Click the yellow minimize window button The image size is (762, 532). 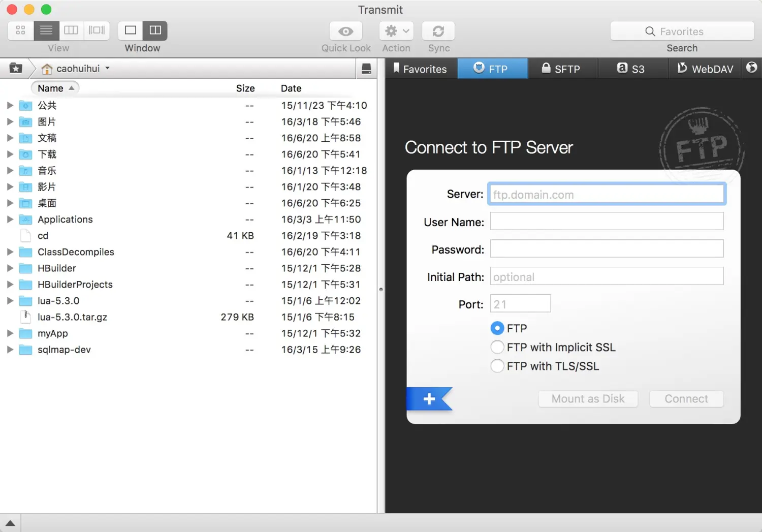click(x=29, y=9)
